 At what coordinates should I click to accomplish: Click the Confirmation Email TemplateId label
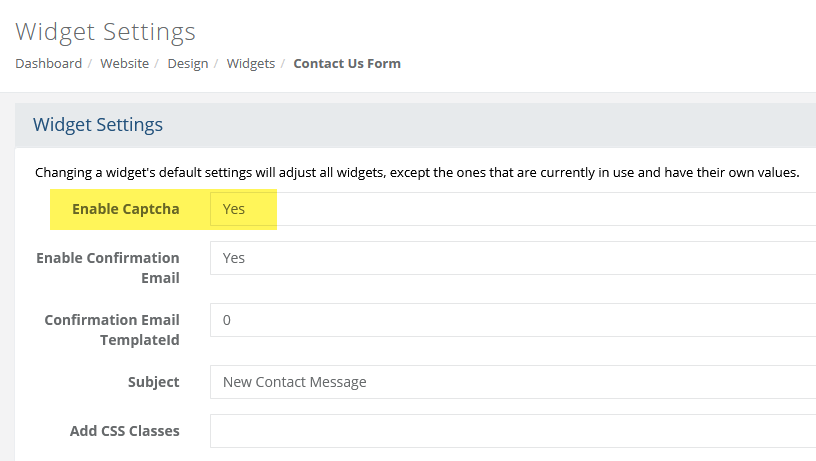click(x=112, y=330)
